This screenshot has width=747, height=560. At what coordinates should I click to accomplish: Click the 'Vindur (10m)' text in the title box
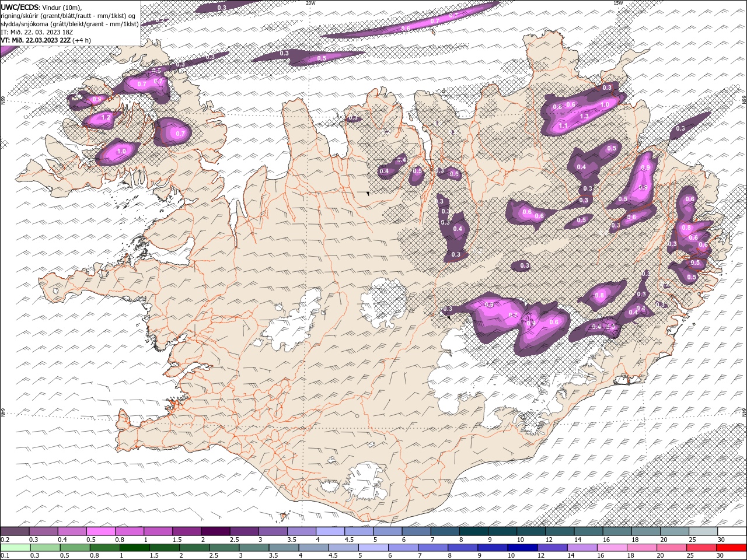62,7
